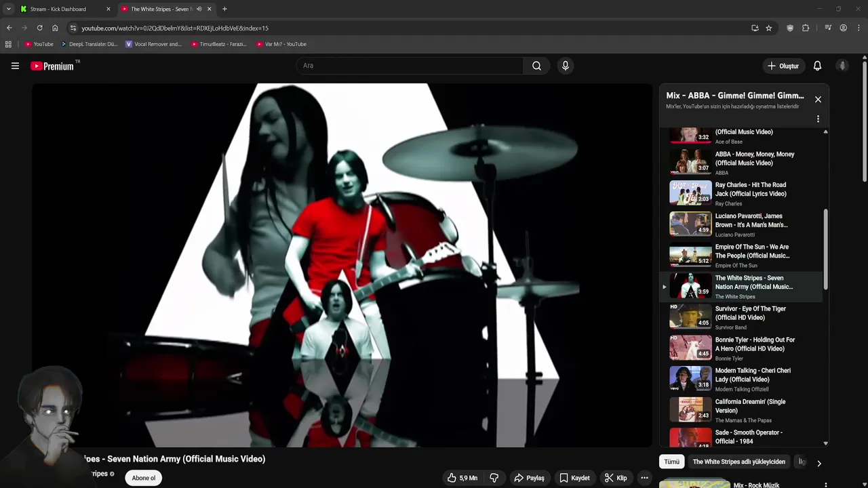Open more actions three-dot menu under video
Viewport: 868px width, 488px height.
point(645,478)
